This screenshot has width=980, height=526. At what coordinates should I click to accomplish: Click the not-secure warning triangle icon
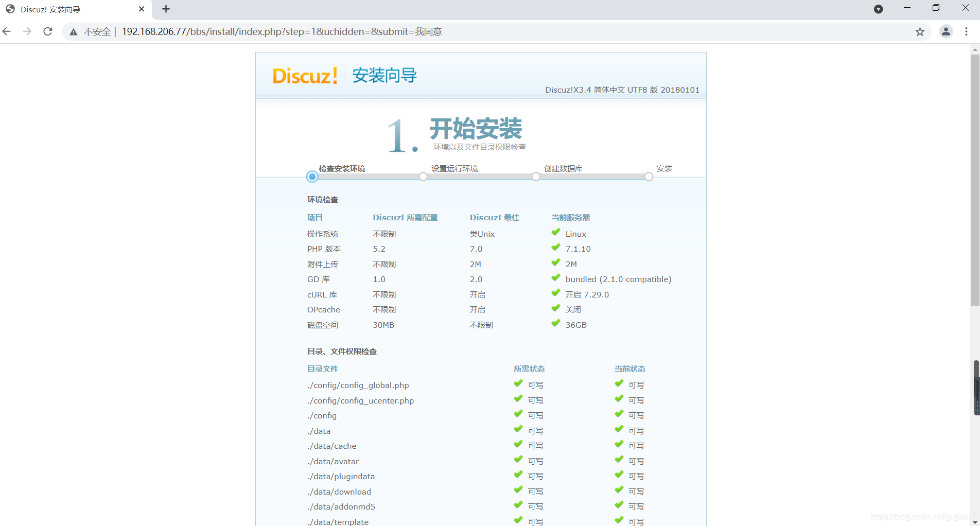pos(74,32)
